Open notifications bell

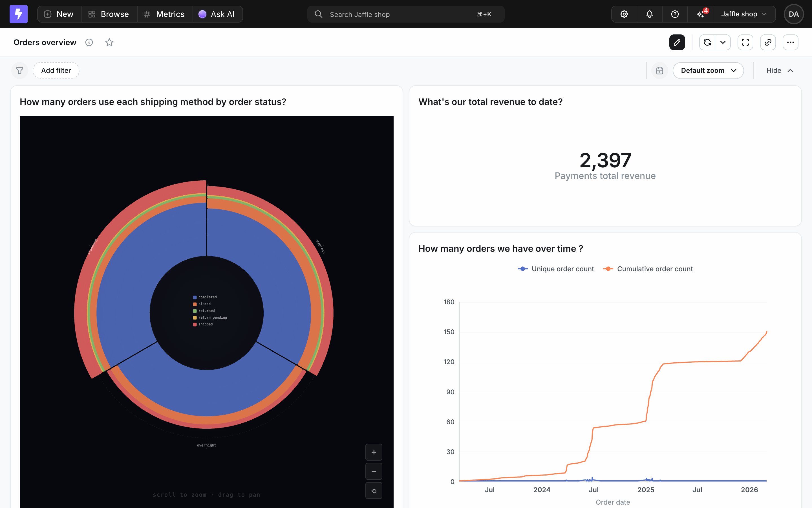649,14
